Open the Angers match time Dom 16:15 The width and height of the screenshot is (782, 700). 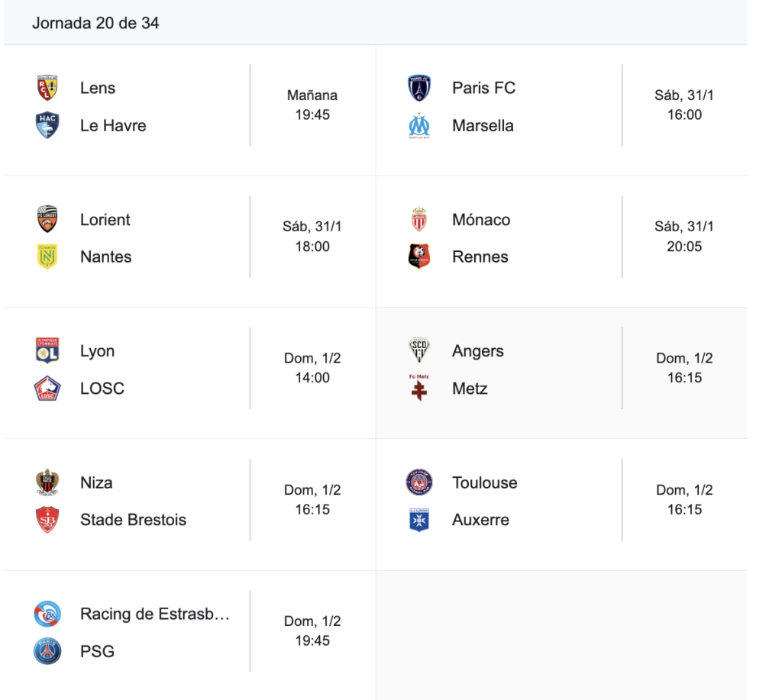(x=684, y=368)
